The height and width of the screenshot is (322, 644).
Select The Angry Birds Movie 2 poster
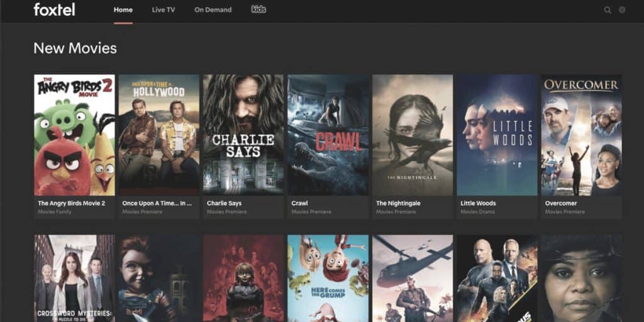pyautogui.click(x=74, y=135)
